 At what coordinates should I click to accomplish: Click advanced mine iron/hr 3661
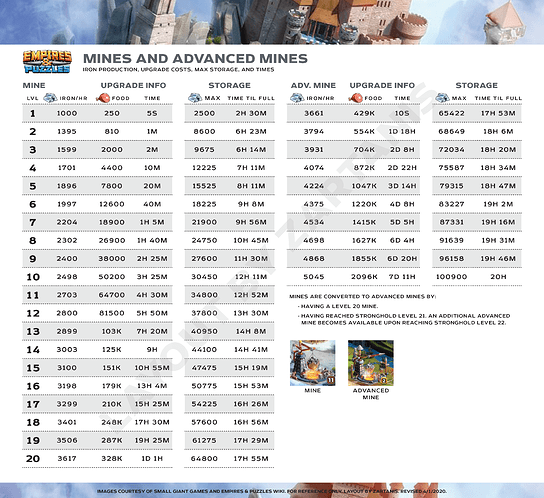(x=314, y=113)
